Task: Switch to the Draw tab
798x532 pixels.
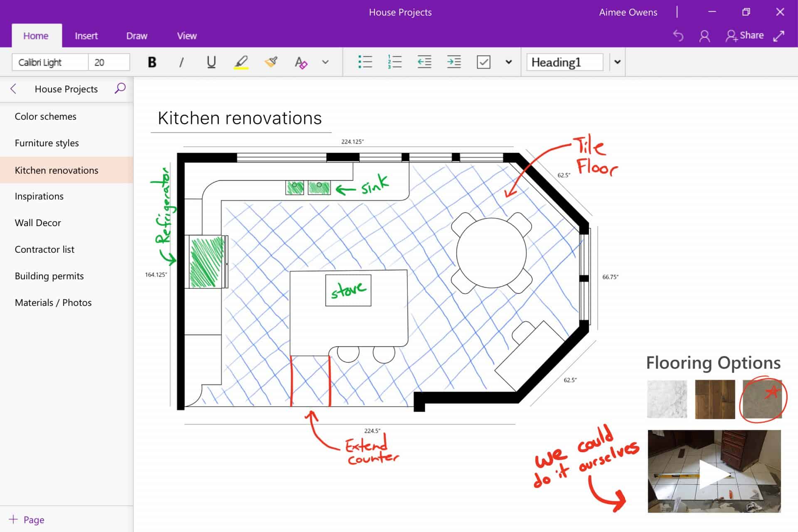Action: (136, 36)
